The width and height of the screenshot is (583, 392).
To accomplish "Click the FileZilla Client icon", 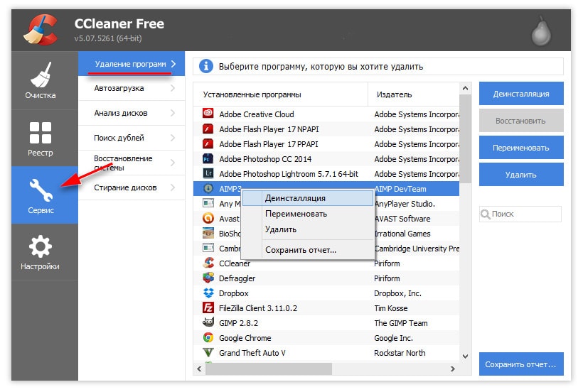I will pyautogui.click(x=208, y=307).
